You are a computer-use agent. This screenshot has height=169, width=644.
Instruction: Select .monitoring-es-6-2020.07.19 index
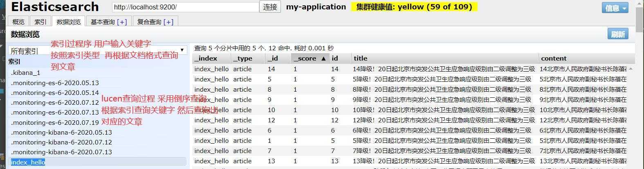point(98,122)
